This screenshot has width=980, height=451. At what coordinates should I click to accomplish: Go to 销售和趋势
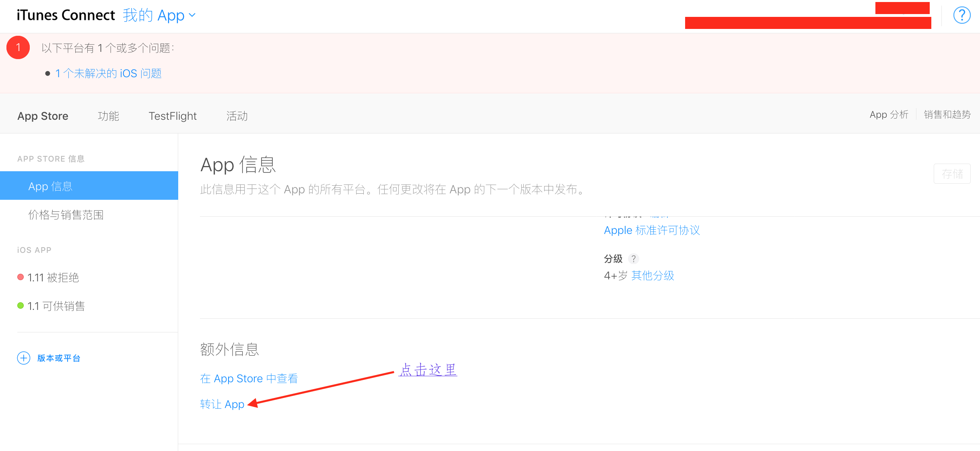click(947, 115)
